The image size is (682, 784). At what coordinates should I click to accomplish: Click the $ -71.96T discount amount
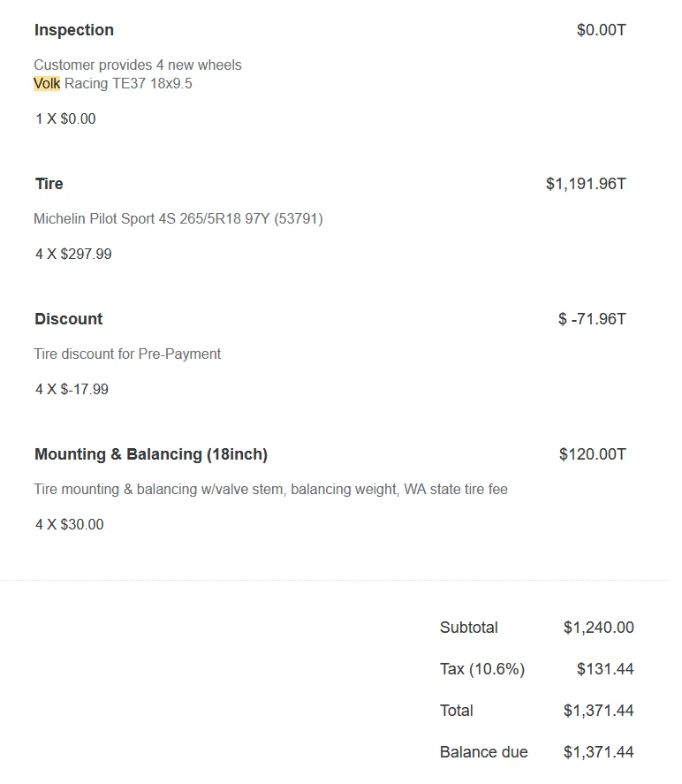pyautogui.click(x=592, y=319)
